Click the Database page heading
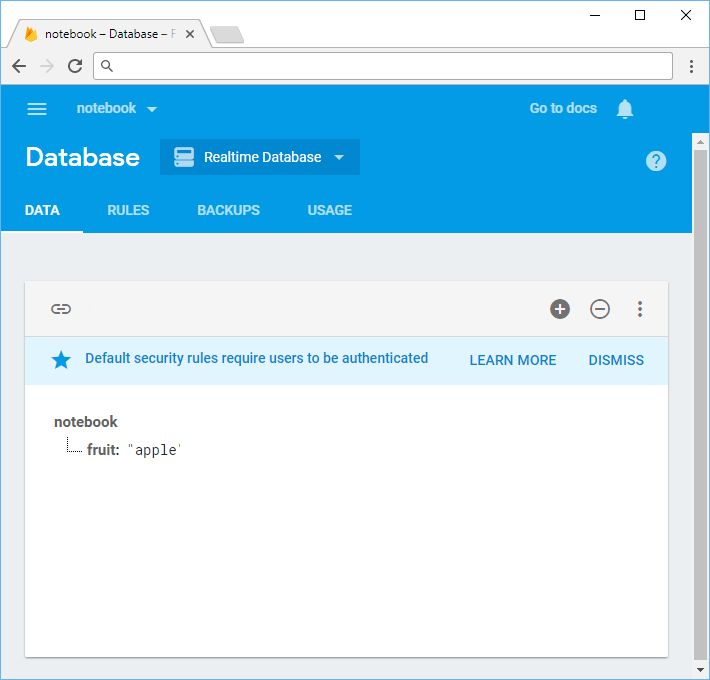Screen dimensions: 710x680 [83, 157]
